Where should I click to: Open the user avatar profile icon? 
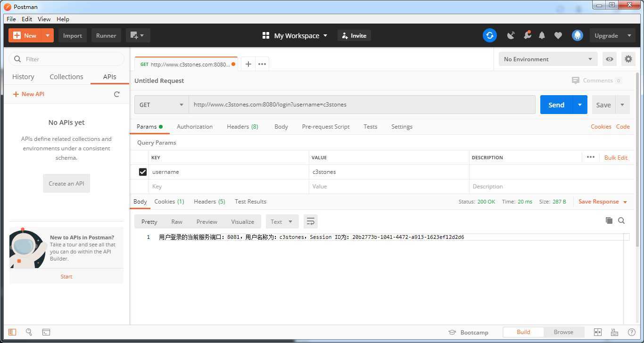(577, 35)
